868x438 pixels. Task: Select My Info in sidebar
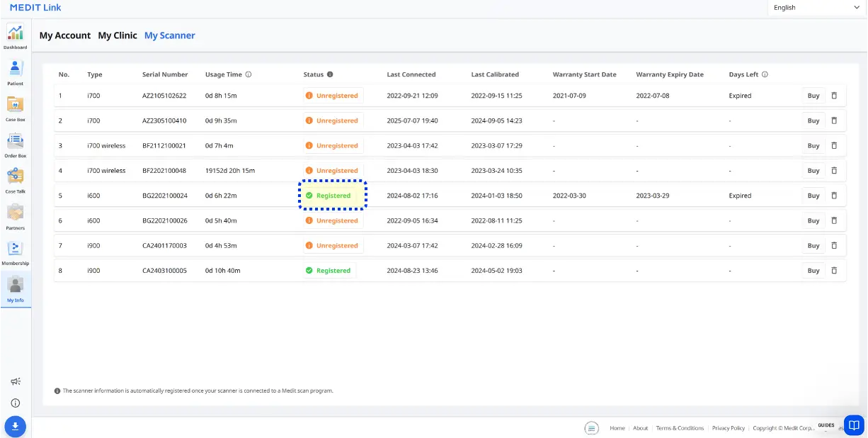(x=15, y=289)
